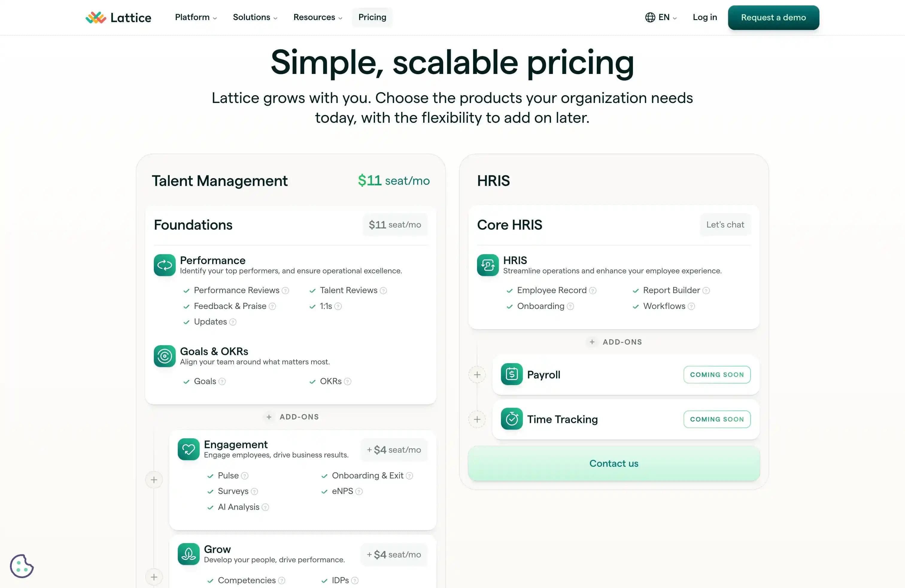Screen dimensions: 905x588
Task: Open language selector EN menu
Action: click(x=660, y=17)
